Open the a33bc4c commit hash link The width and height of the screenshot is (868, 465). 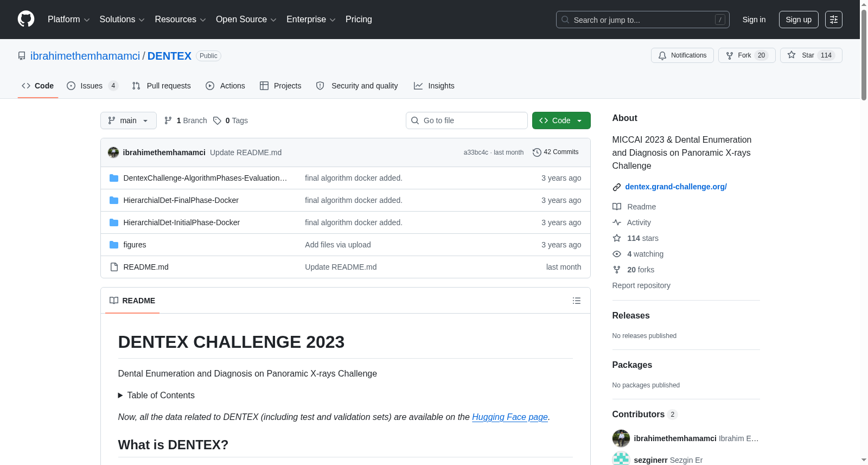pyautogui.click(x=476, y=152)
